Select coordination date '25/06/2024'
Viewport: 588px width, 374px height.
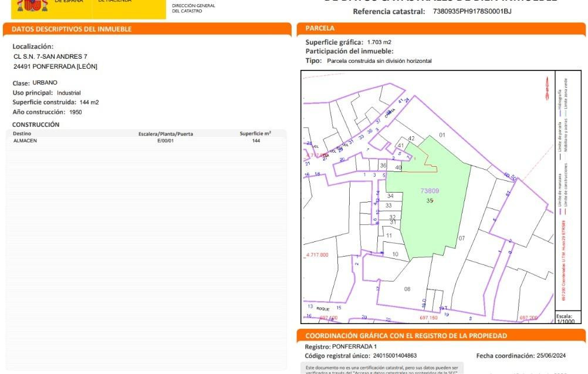551,356
